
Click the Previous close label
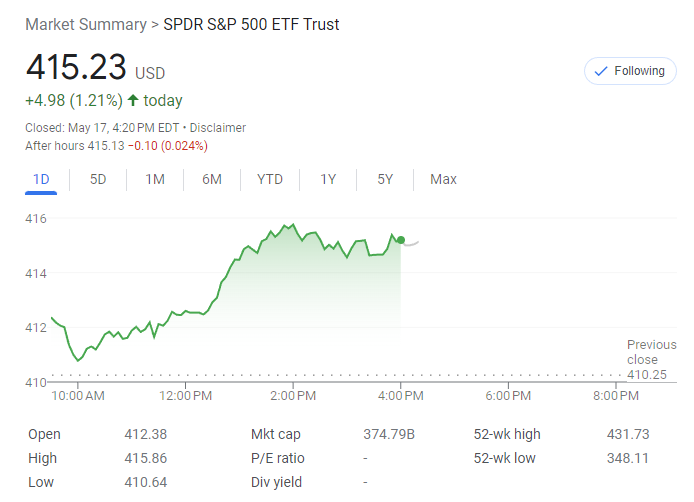651,352
